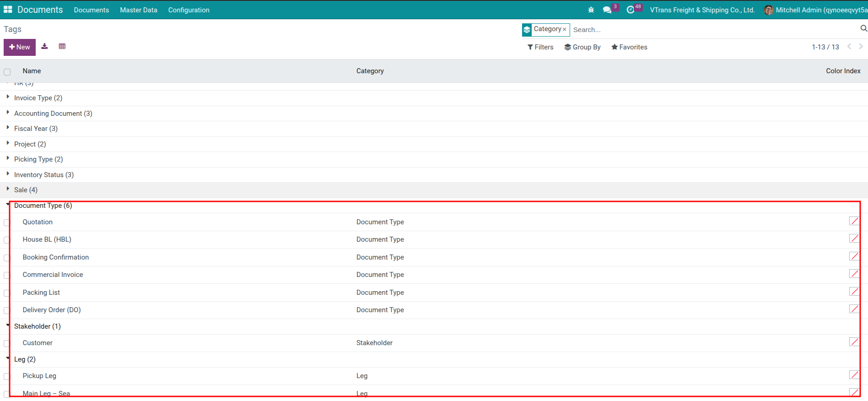The width and height of the screenshot is (868, 401).
Task: Toggle the select-all header checkbox
Action: point(7,72)
